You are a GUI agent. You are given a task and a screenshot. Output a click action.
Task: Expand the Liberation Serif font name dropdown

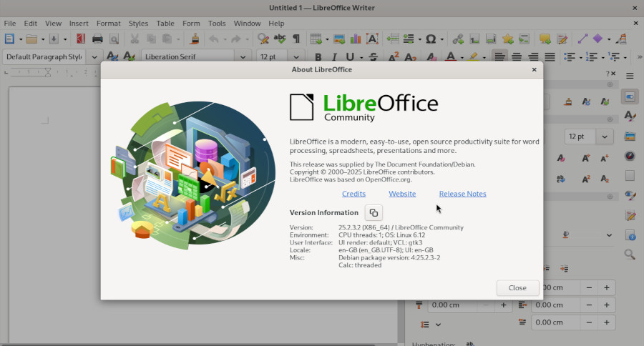[x=243, y=56]
